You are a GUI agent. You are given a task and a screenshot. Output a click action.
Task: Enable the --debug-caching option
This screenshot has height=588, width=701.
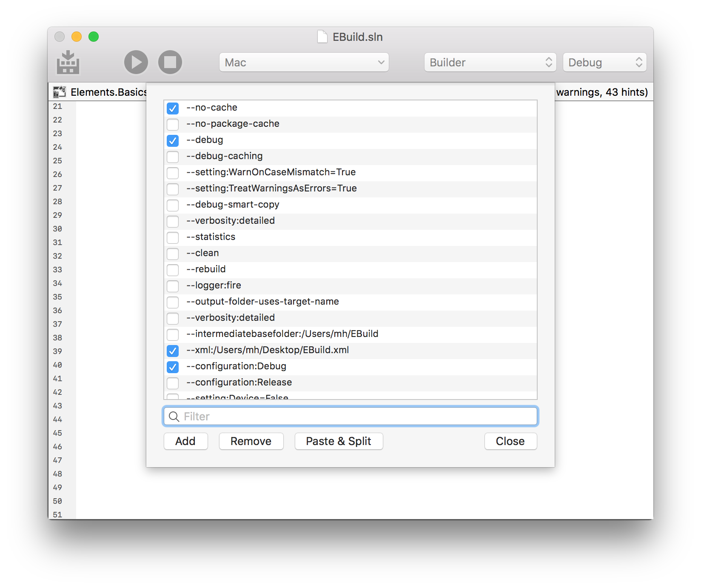click(x=173, y=157)
